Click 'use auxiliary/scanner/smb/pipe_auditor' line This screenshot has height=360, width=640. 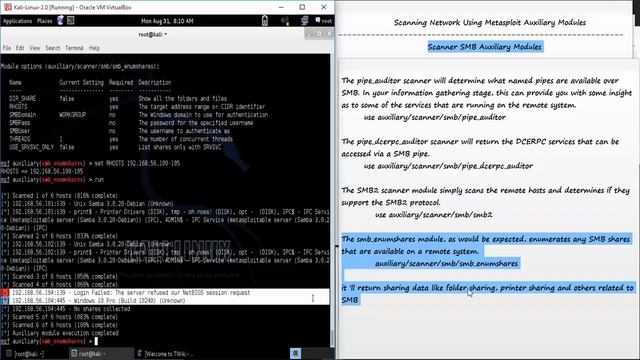coord(435,117)
